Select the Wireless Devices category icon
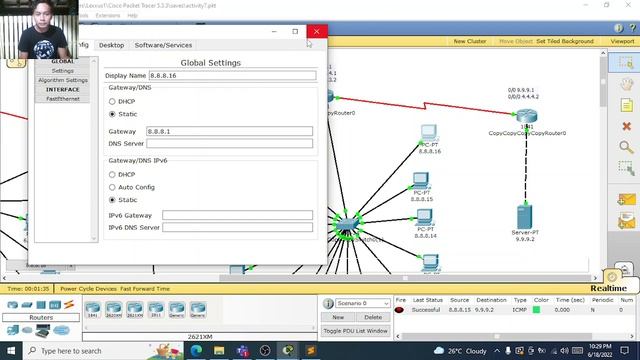 [55, 305]
